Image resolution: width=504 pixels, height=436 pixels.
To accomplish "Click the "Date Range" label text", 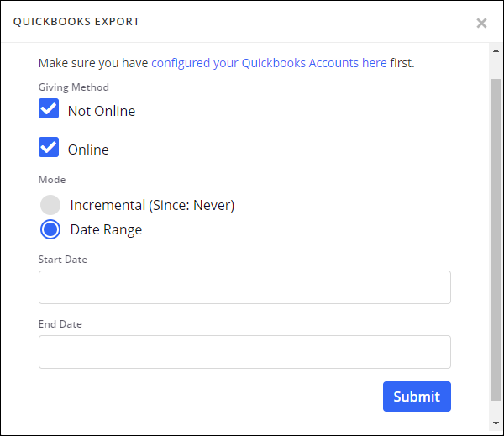I will click(x=106, y=229).
